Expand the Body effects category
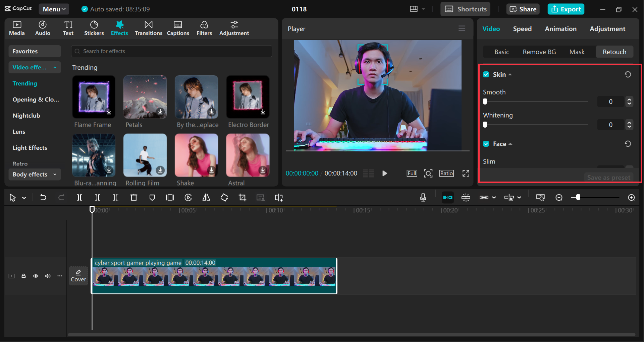This screenshot has height=342, width=644. tap(34, 174)
